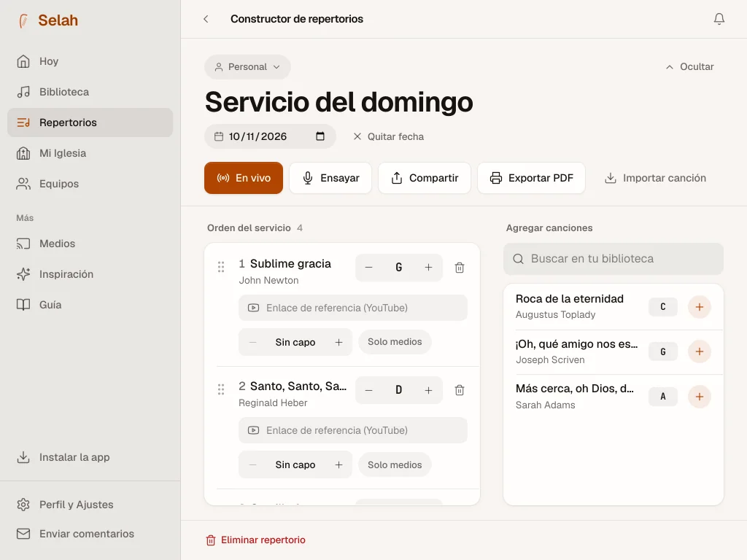Viewport: 747px width, 560px height.
Task: Click key A of Sarah Adams song
Action: [662, 396]
